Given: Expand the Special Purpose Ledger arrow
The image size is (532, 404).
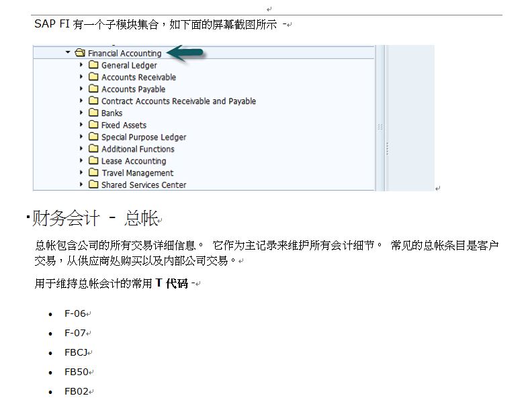Looking at the screenshot, I should (x=81, y=136).
